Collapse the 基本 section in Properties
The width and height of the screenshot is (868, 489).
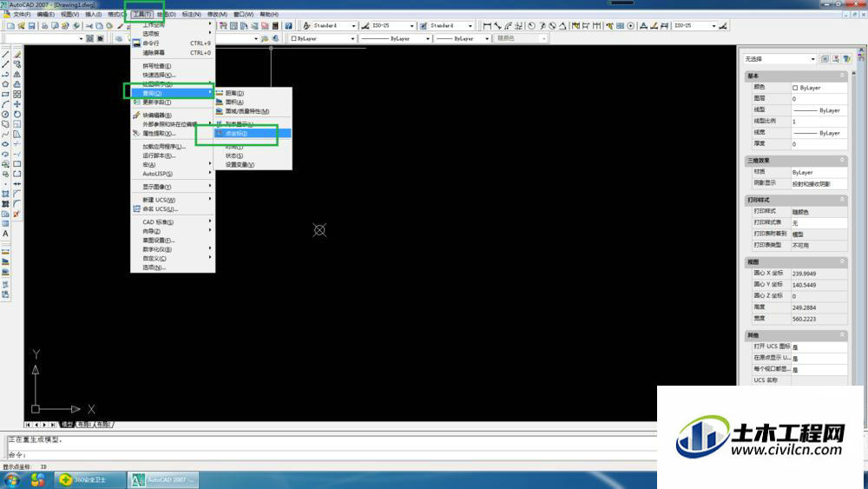click(x=842, y=76)
